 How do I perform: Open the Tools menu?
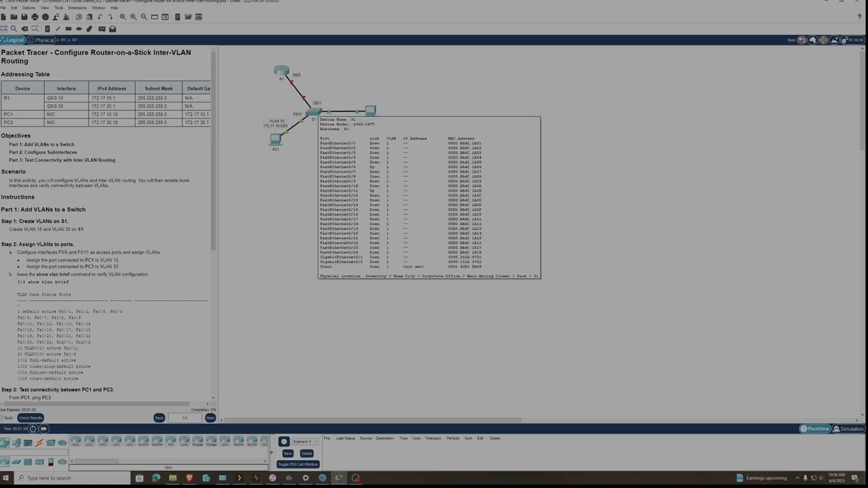click(59, 7)
